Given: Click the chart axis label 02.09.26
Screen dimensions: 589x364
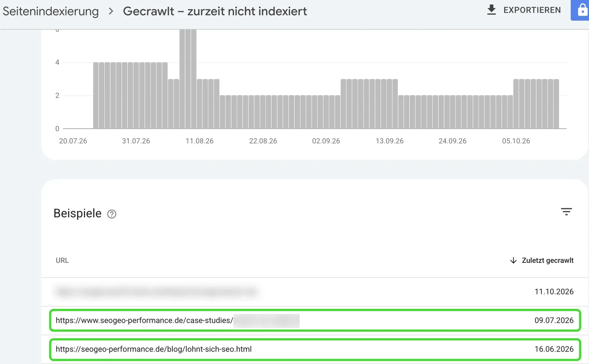Looking at the screenshot, I should pyautogui.click(x=326, y=141).
